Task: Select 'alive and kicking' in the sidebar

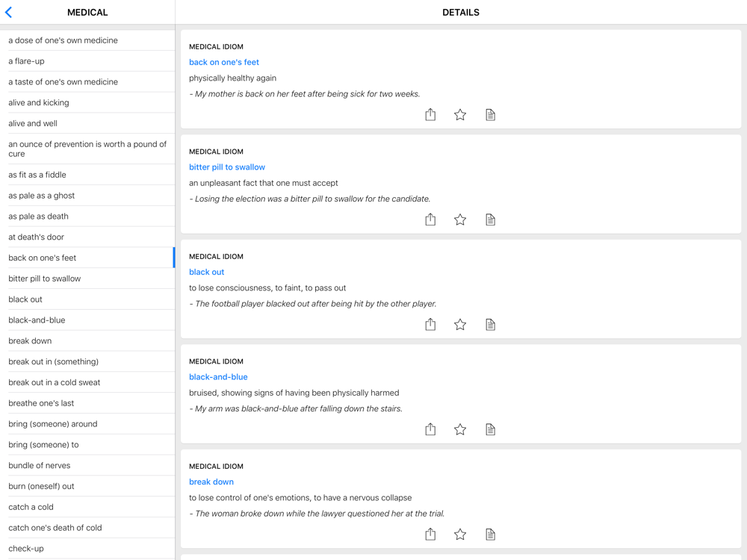Action: pos(87,102)
